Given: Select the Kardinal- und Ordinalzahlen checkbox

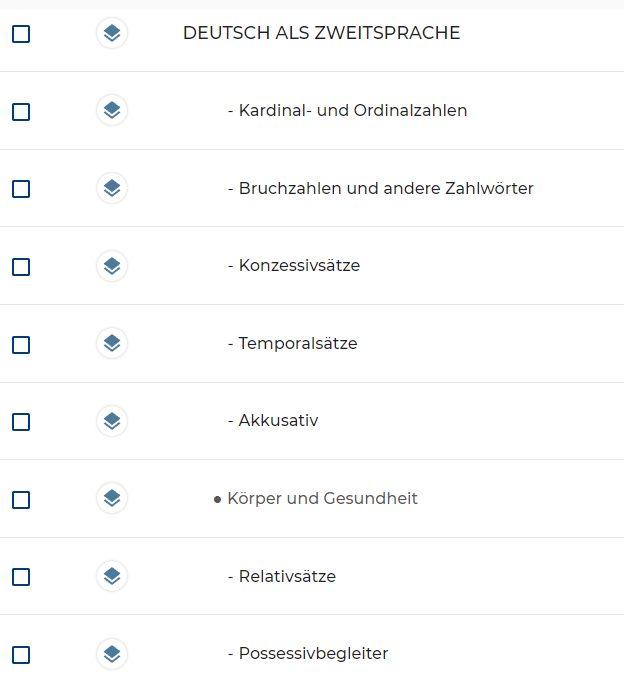Looking at the screenshot, I should click(x=21, y=112).
